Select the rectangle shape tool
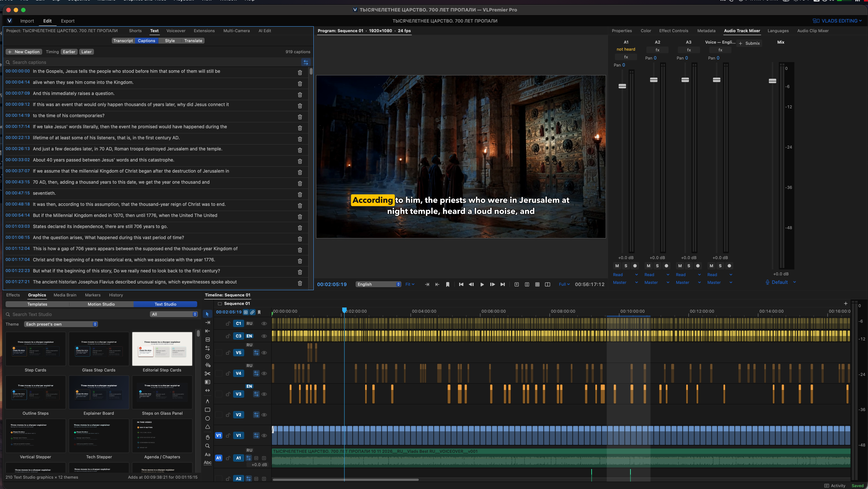Image resolution: width=868 pixels, height=489 pixels. click(208, 410)
